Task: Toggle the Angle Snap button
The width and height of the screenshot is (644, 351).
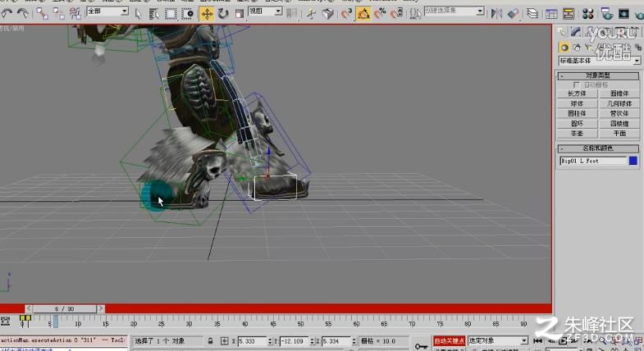Action: click(x=363, y=14)
